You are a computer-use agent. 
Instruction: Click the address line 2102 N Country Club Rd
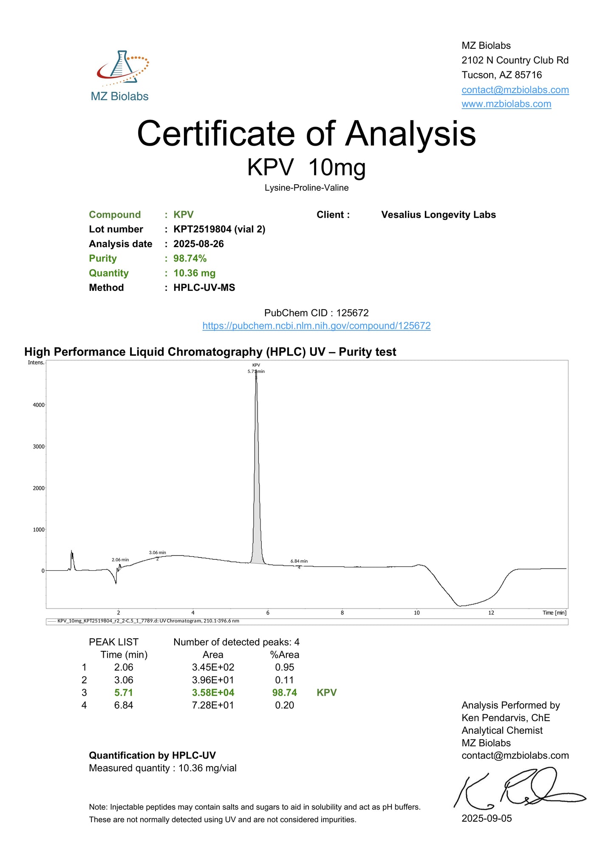pyautogui.click(x=515, y=60)
